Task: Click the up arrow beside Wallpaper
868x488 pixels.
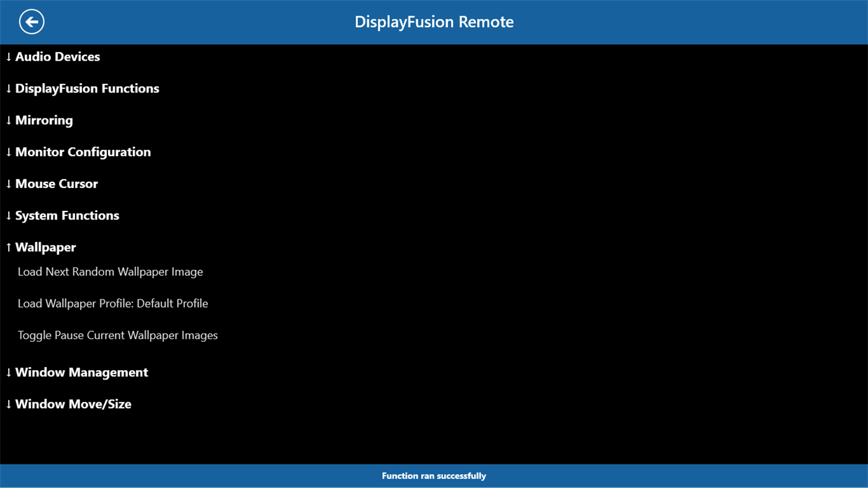Action: click(x=7, y=247)
